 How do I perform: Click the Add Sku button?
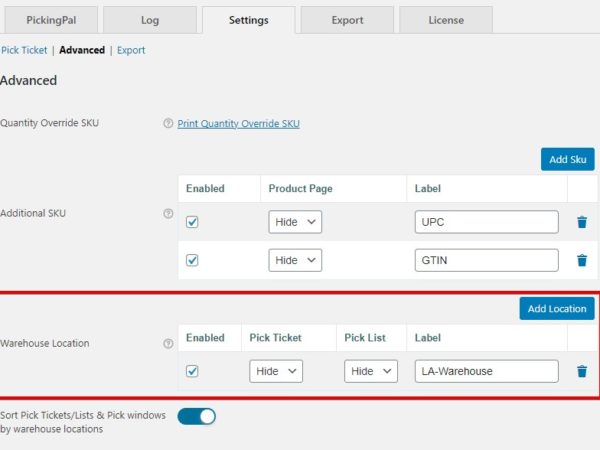[567, 159]
